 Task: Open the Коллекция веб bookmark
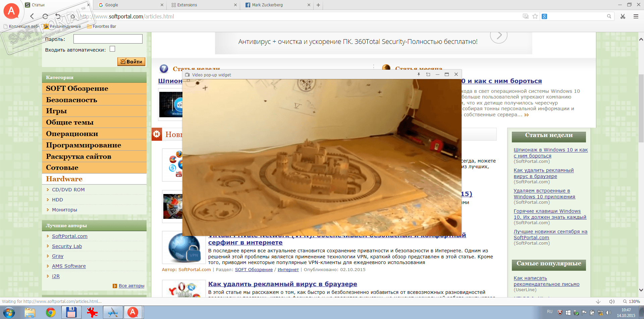click(21, 26)
